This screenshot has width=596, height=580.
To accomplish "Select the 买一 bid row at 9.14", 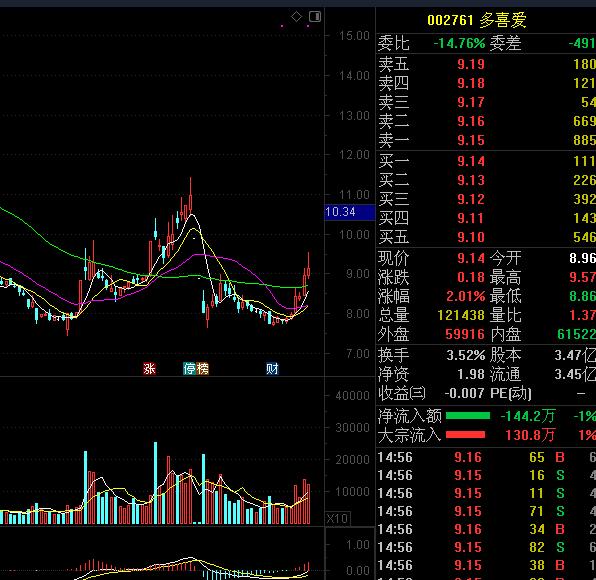I will pyautogui.click(x=487, y=161).
